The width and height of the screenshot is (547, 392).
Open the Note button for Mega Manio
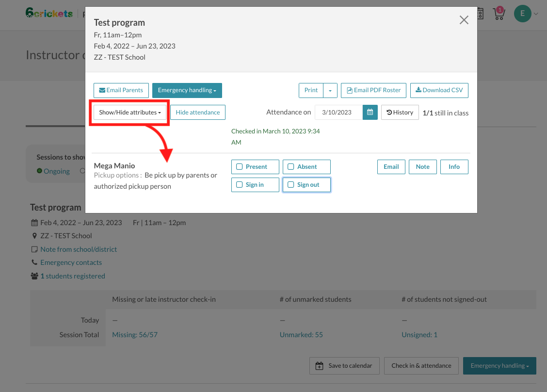click(422, 167)
